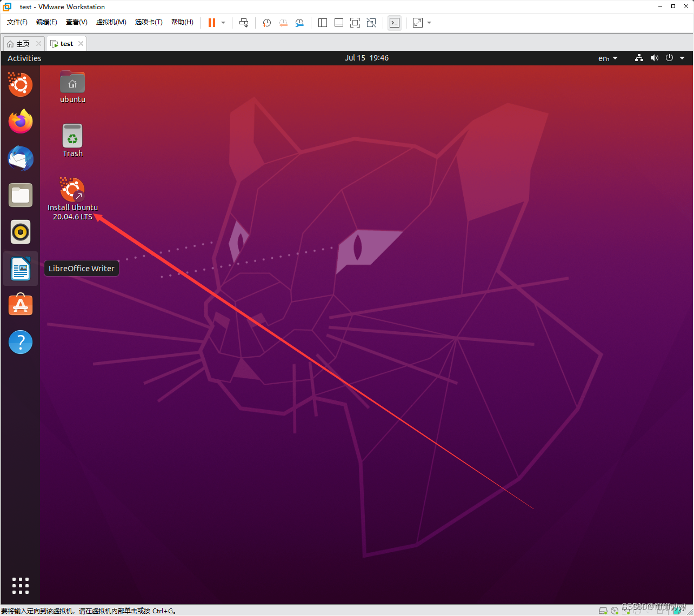This screenshot has height=616, width=694.
Task: Open the Help icon in the dock
Action: point(21,342)
